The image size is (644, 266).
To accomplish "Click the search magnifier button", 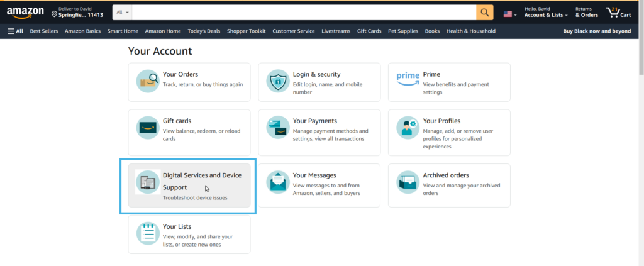I will click(485, 13).
